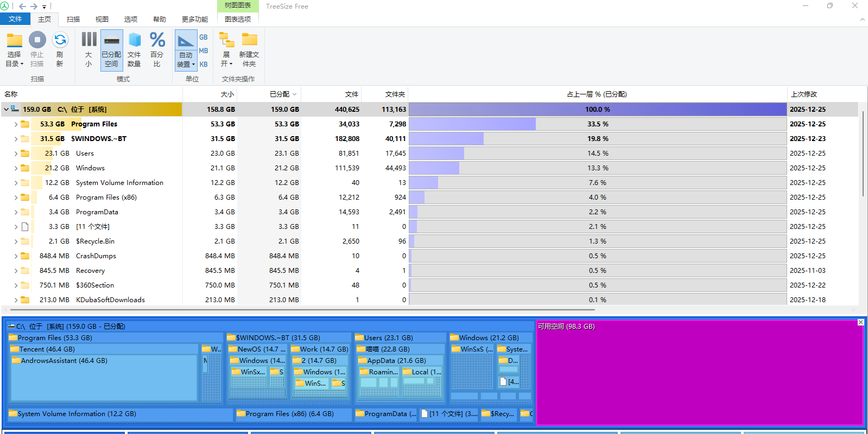Collapse the C:\ root drive node
868x434 pixels.
pos(6,110)
